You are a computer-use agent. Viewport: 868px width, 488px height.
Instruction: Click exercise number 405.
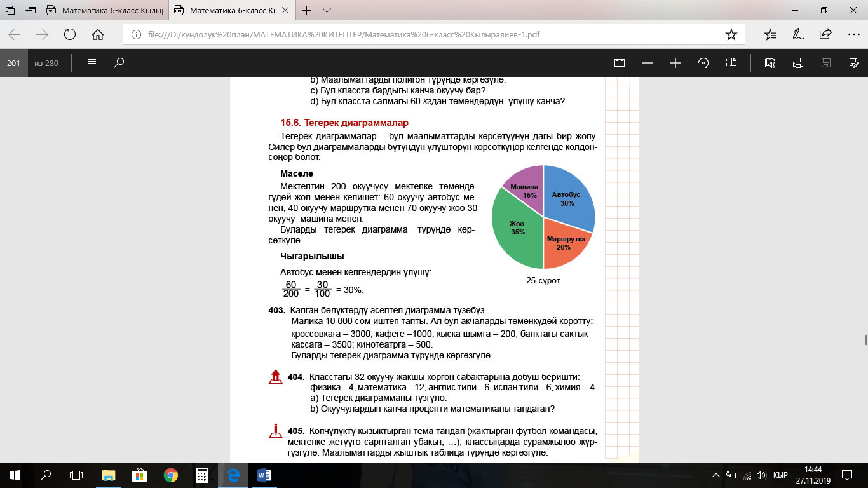(295, 431)
